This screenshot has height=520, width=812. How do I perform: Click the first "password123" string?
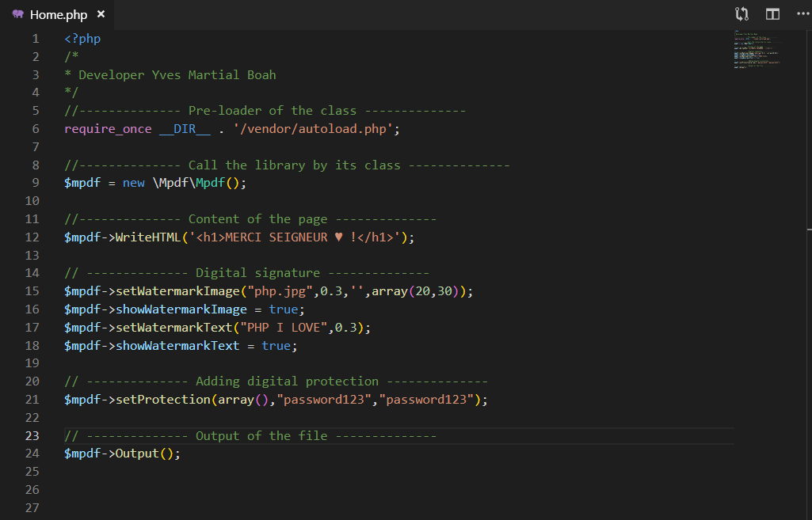324,400
